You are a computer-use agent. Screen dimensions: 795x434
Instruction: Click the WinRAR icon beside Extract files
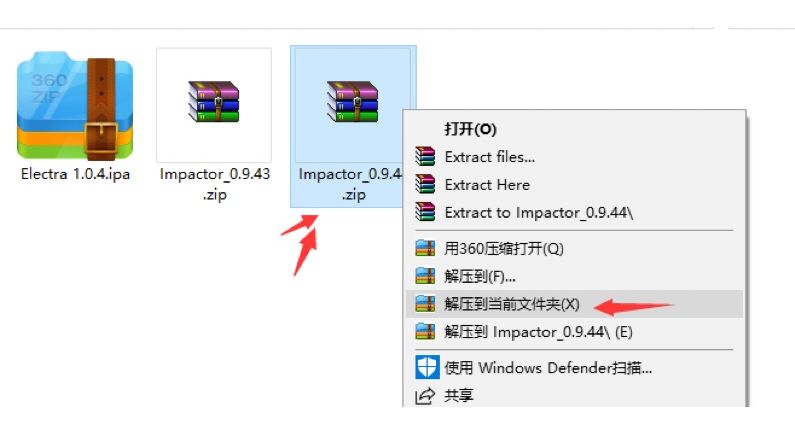tap(425, 157)
